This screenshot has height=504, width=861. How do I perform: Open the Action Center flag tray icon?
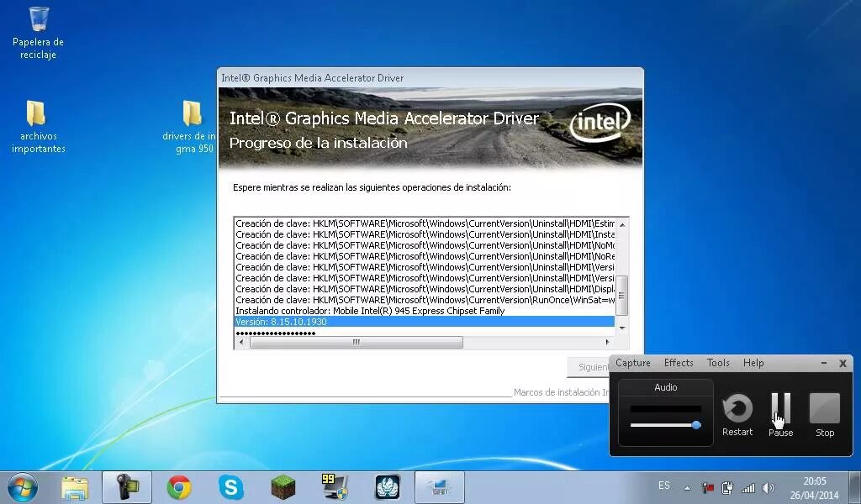pyautogui.click(x=708, y=487)
